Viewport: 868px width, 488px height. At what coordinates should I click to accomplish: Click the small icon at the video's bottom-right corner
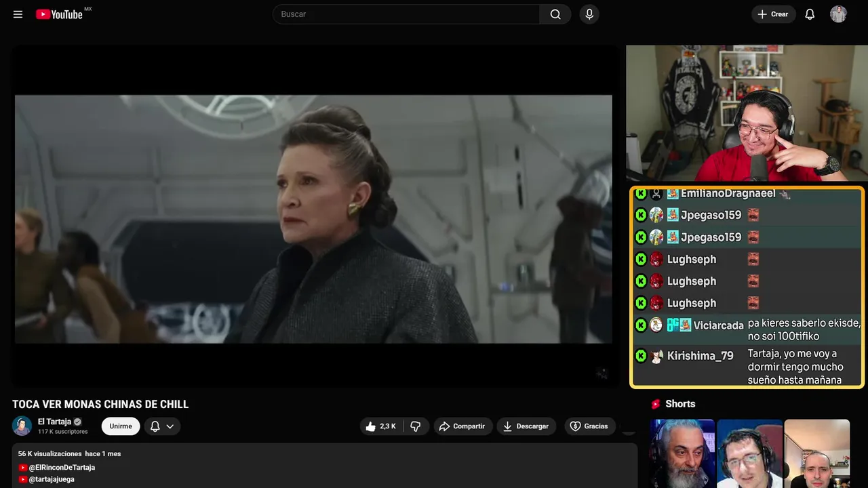tap(601, 373)
